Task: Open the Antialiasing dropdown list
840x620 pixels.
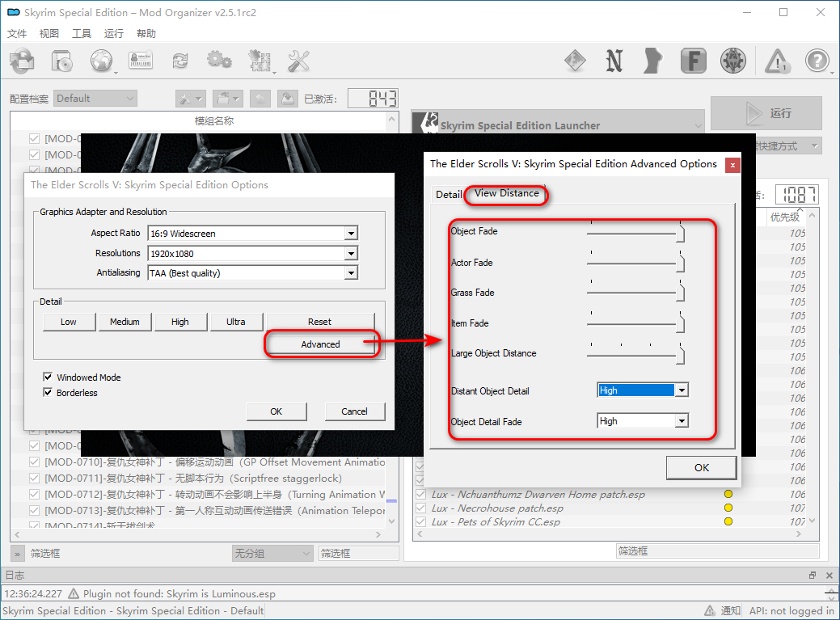Action: (350, 273)
